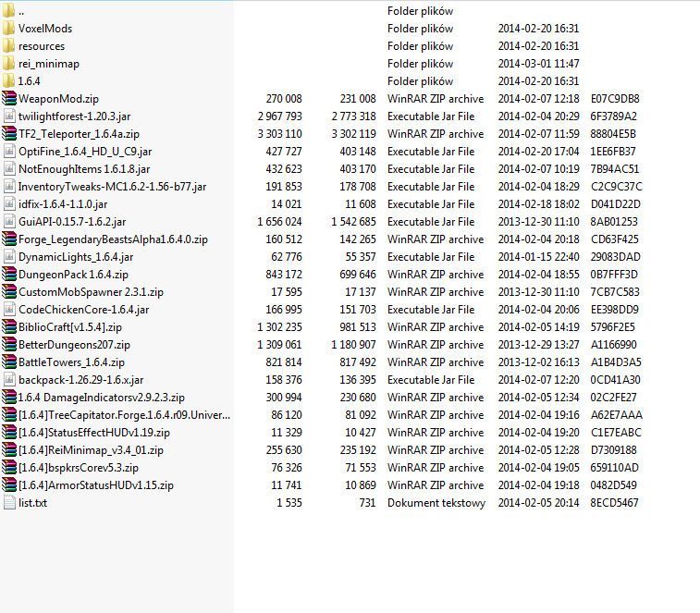The height and width of the screenshot is (613, 700).
Task: Select the CodeChickenCore-1.6.4.jar file name
Action: [84, 310]
